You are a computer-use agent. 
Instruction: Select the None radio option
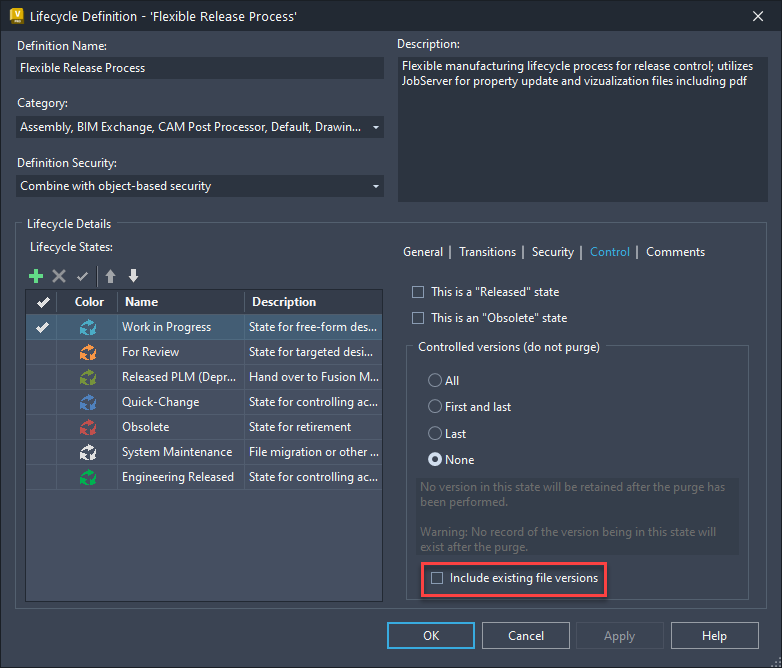coord(435,459)
